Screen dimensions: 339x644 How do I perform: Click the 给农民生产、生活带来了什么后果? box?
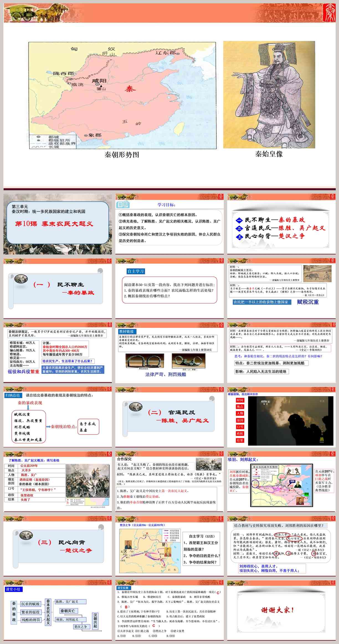[x=68, y=361]
